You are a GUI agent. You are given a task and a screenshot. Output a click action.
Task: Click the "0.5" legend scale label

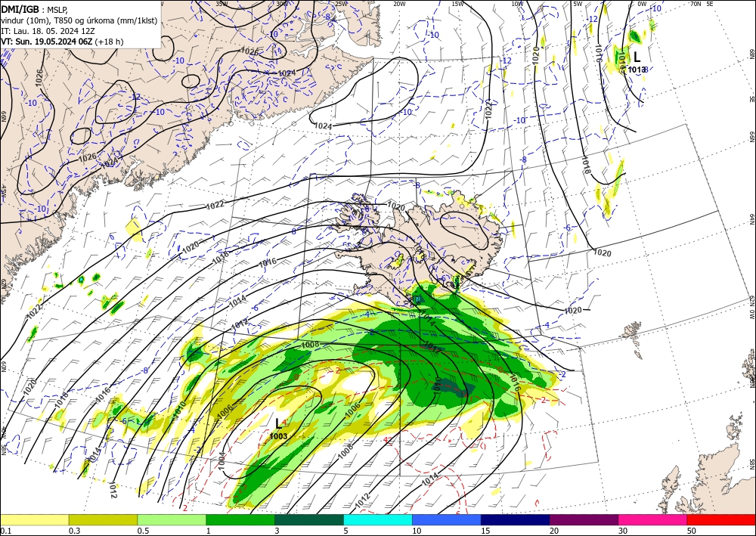click(142, 531)
